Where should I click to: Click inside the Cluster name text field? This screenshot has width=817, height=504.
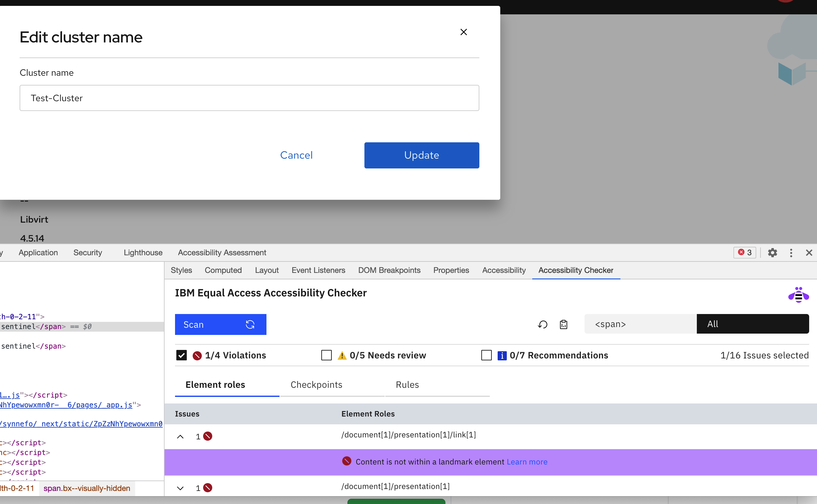click(249, 98)
